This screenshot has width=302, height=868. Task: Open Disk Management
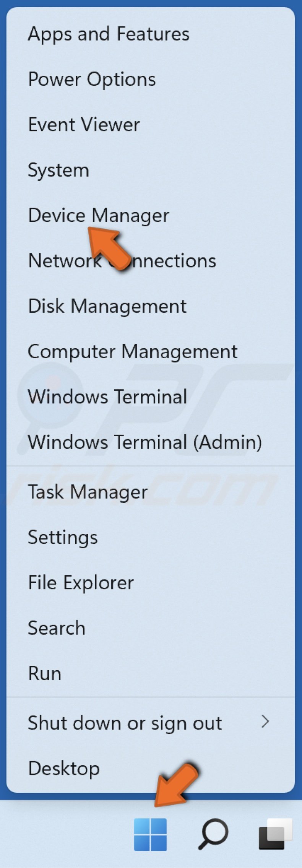pos(107,306)
